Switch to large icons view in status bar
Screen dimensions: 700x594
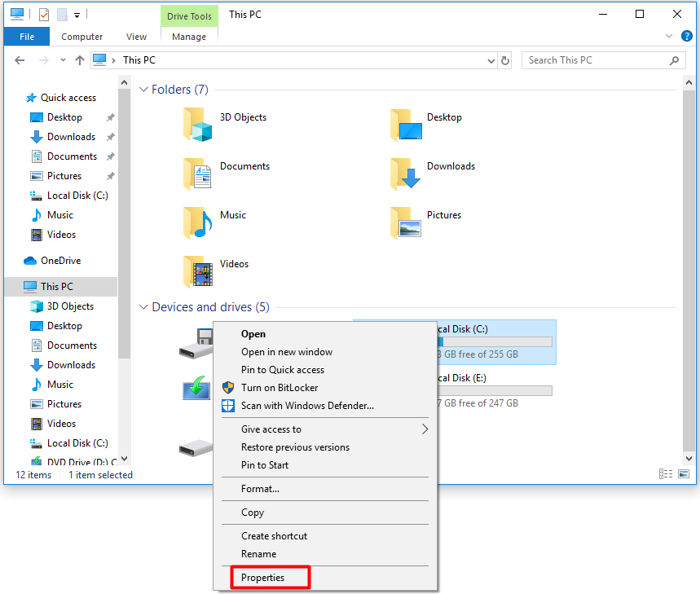pos(684,474)
